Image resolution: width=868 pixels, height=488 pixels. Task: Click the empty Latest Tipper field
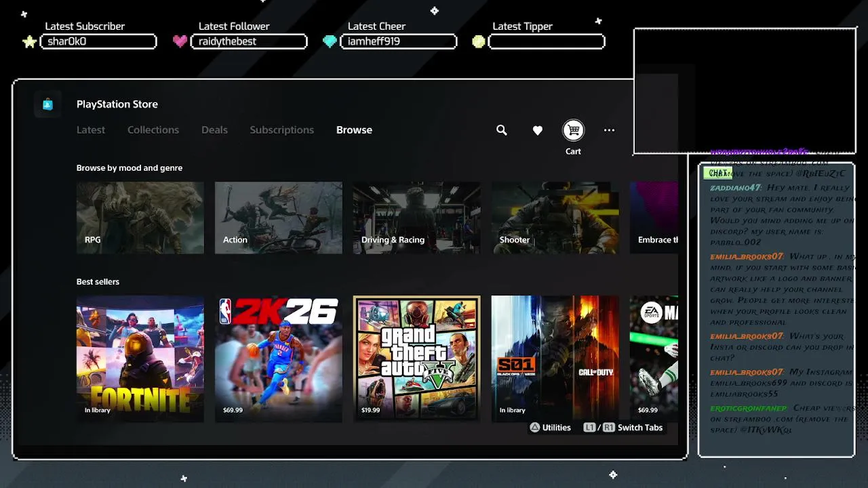click(x=547, y=42)
